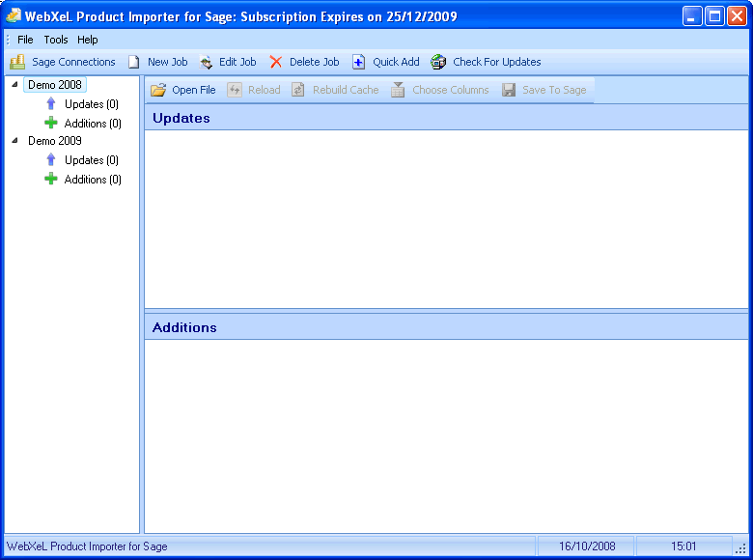Image resolution: width=753 pixels, height=560 pixels.
Task: Select Updates (0) under Demo 2008
Action: coord(92,103)
